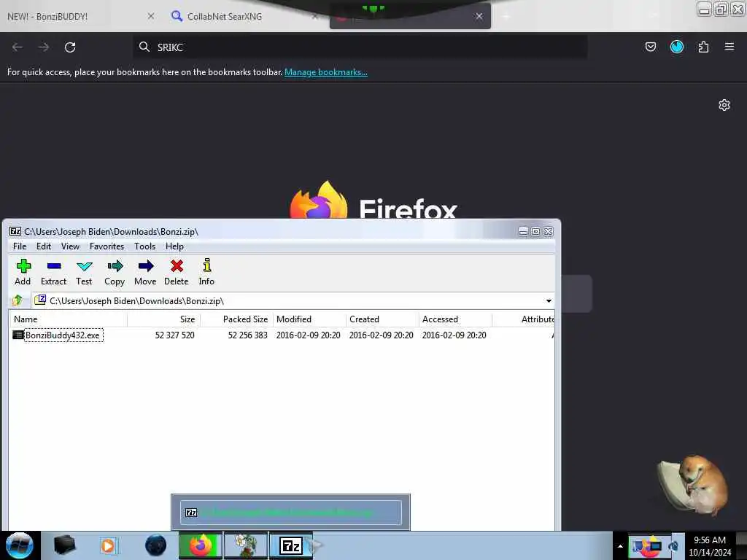Click the green Add icon in 7-Zip
The image size is (747, 560).
point(23,266)
